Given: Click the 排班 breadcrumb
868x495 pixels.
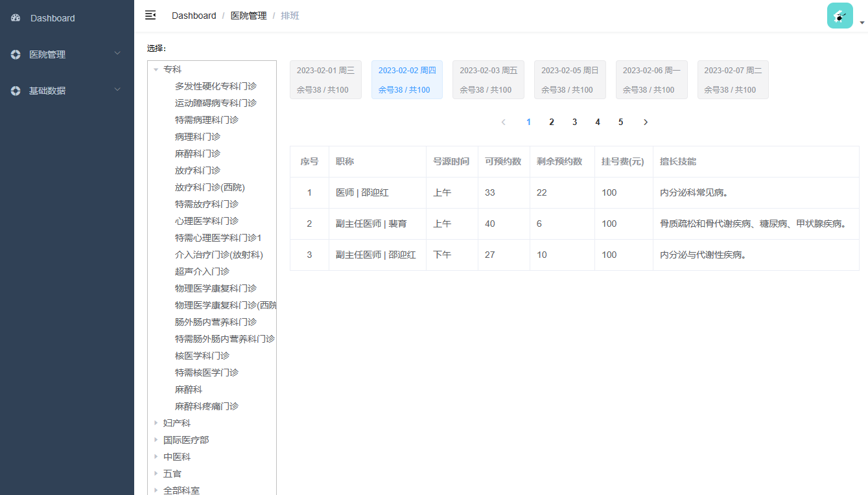Looking at the screenshot, I should click(x=290, y=16).
